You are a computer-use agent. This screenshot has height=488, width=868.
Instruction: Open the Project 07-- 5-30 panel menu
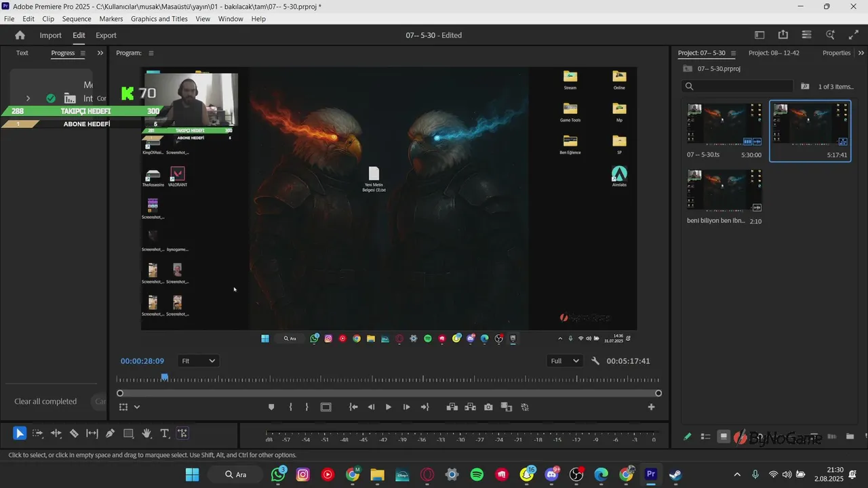point(733,53)
